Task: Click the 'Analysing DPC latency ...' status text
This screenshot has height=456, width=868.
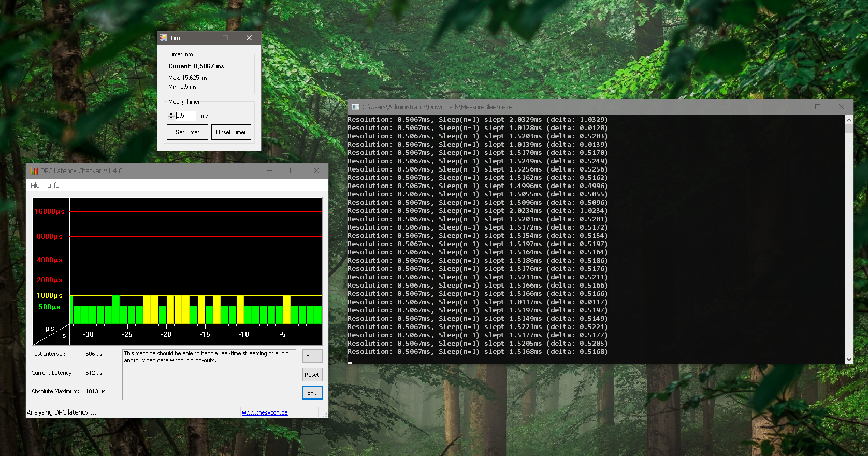Action: (x=62, y=412)
